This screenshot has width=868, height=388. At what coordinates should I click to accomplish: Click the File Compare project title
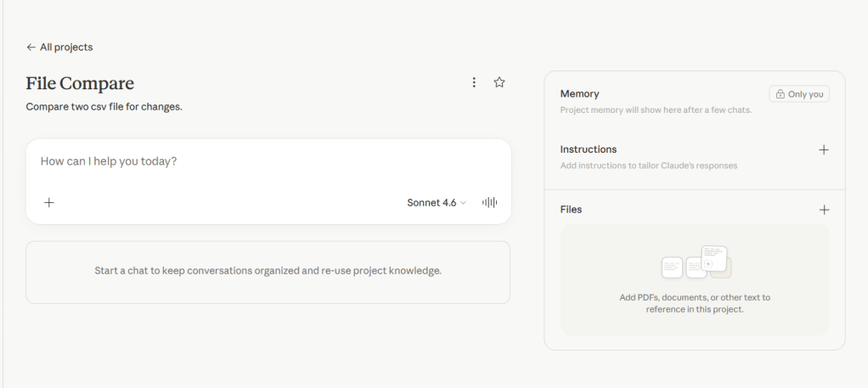click(80, 83)
